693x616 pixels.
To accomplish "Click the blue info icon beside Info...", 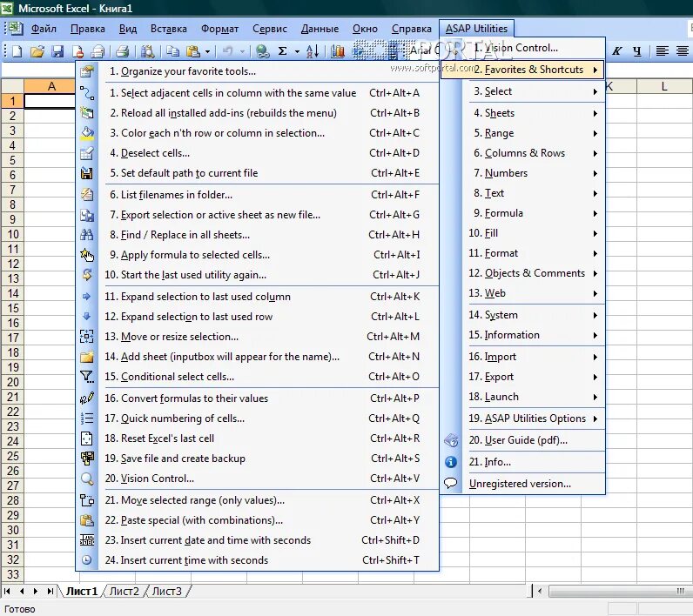I will (x=451, y=462).
